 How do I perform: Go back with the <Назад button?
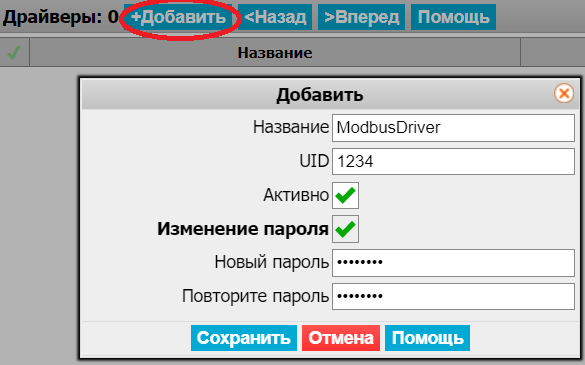pyautogui.click(x=275, y=17)
